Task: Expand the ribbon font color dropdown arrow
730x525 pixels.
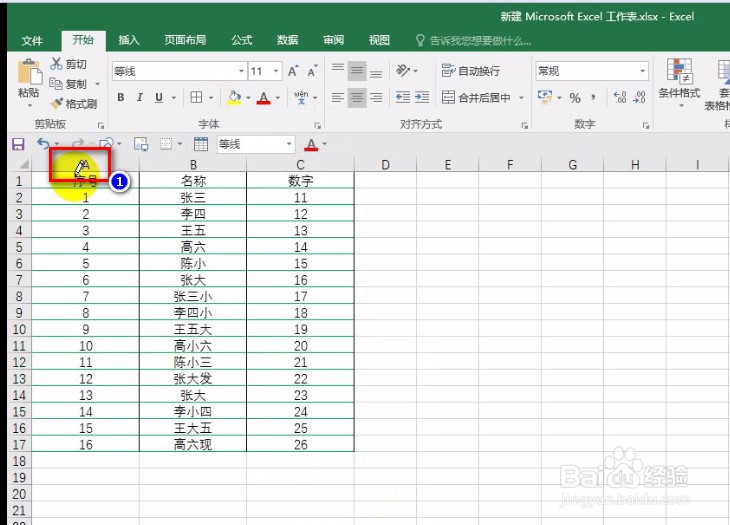Action: pyautogui.click(x=278, y=97)
